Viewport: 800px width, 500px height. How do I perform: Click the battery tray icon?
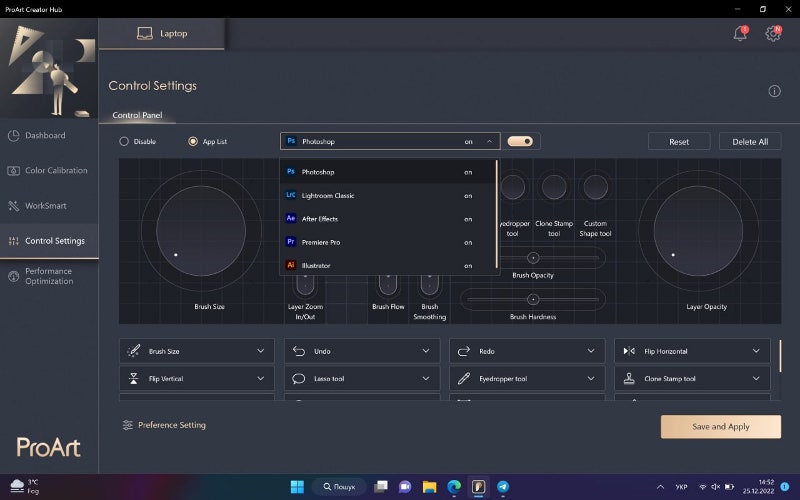[730, 487]
